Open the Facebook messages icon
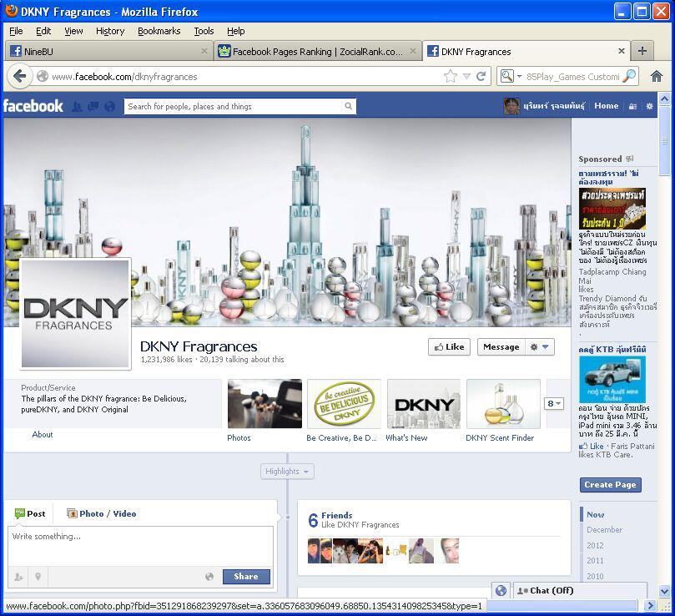Screen dimensions: 675x616 point(93,107)
